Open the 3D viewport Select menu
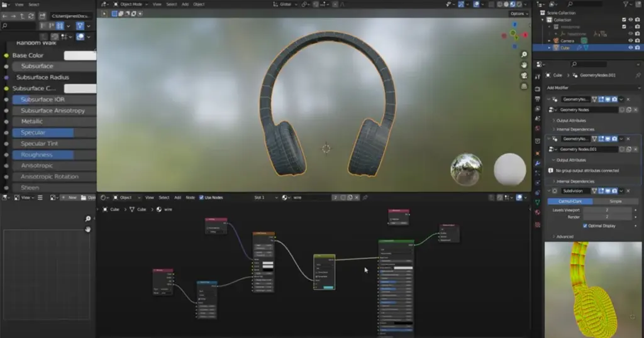The width and height of the screenshot is (644, 338). 171,4
